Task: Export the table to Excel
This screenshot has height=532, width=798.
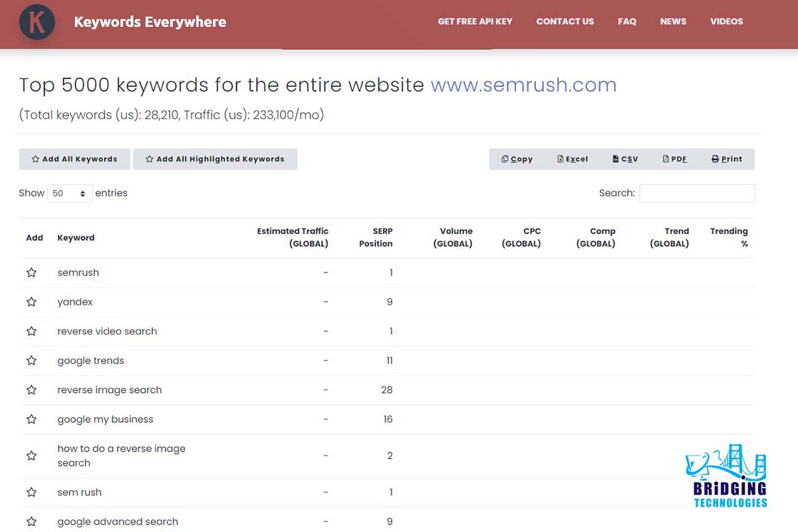Action: click(573, 159)
